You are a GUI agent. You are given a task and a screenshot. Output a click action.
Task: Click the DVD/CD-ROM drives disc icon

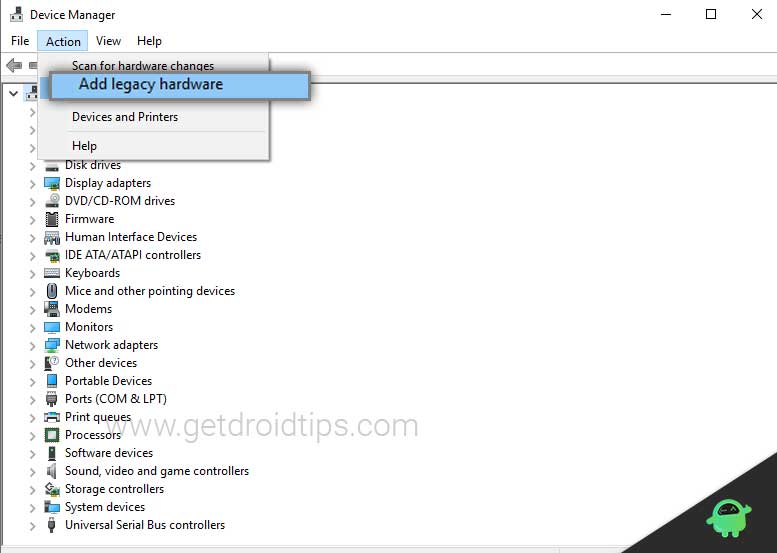click(x=52, y=201)
